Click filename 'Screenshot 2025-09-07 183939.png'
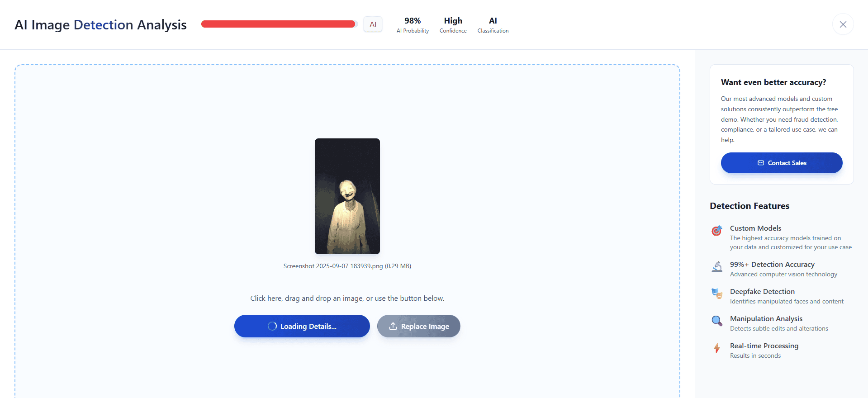Image resolution: width=868 pixels, height=398 pixels. (333, 266)
